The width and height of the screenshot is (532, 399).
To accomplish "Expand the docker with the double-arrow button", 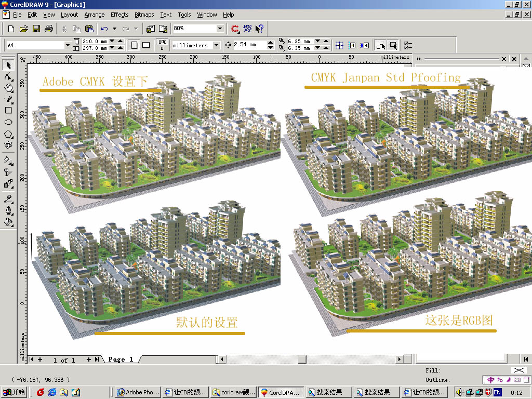I will click(x=419, y=59).
